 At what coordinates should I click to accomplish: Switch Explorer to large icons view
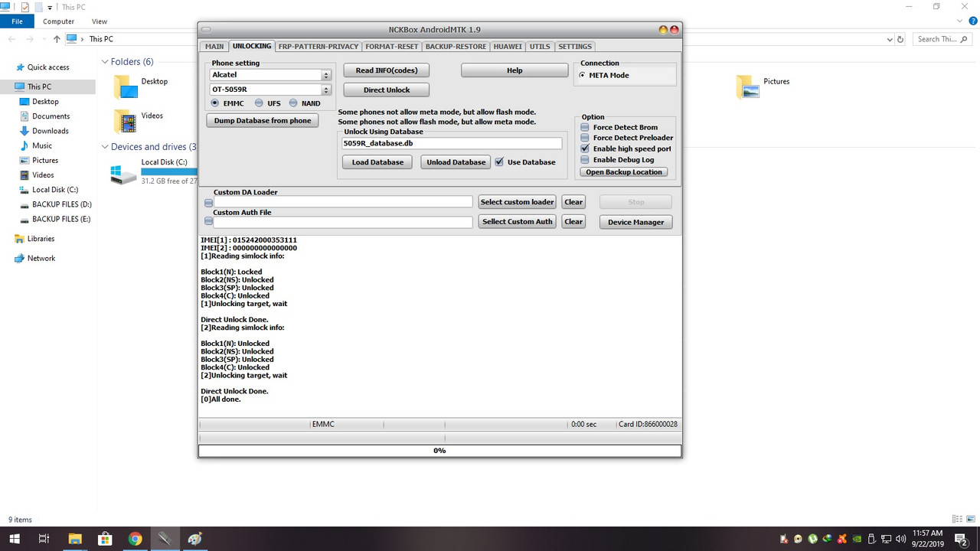[970, 520]
